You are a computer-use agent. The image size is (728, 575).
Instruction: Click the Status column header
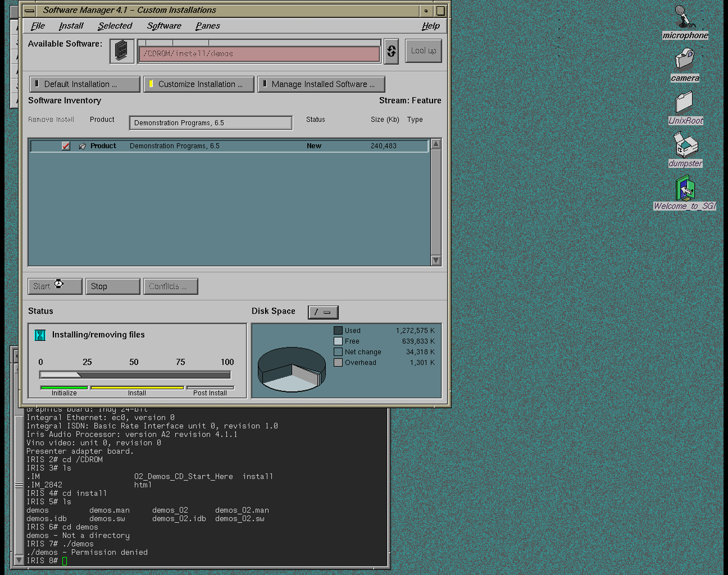point(315,120)
